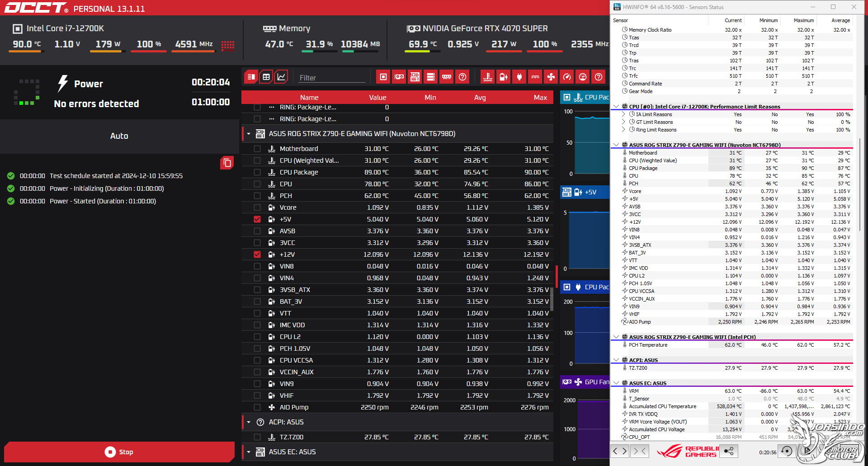This screenshot has width=868, height=466.
Task: Check the Motherboard temperature checkbox
Action: (x=257, y=149)
